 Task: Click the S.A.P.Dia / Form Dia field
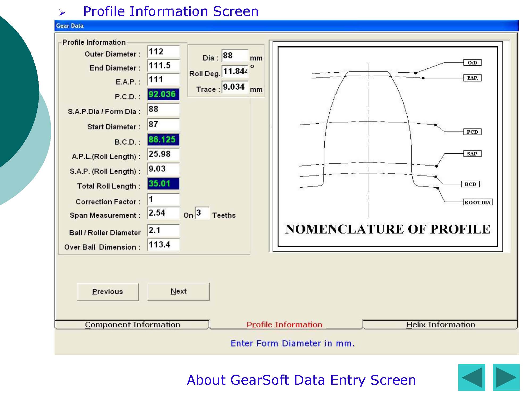click(x=164, y=109)
